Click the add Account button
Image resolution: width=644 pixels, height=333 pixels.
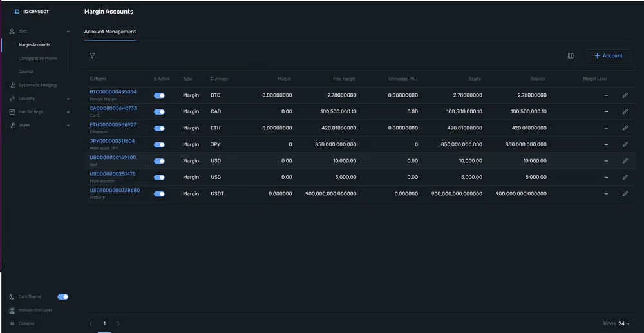coord(609,55)
